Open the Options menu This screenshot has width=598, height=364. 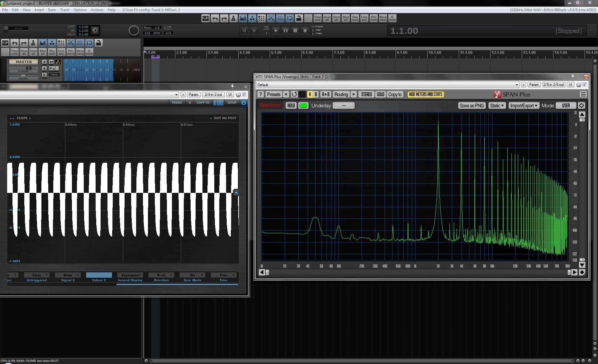click(x=80, y=10)
